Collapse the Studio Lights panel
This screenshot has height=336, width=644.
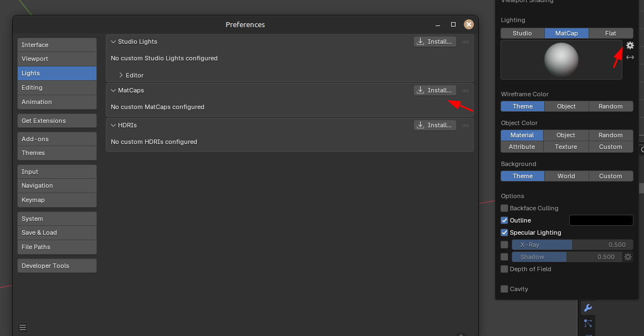click(114, 42)
